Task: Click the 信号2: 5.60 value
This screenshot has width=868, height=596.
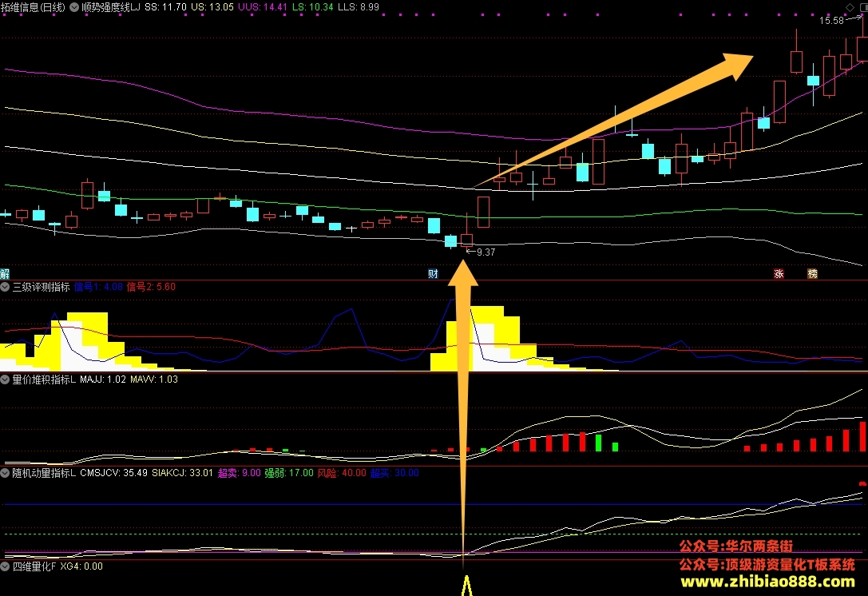Action: 151,287
